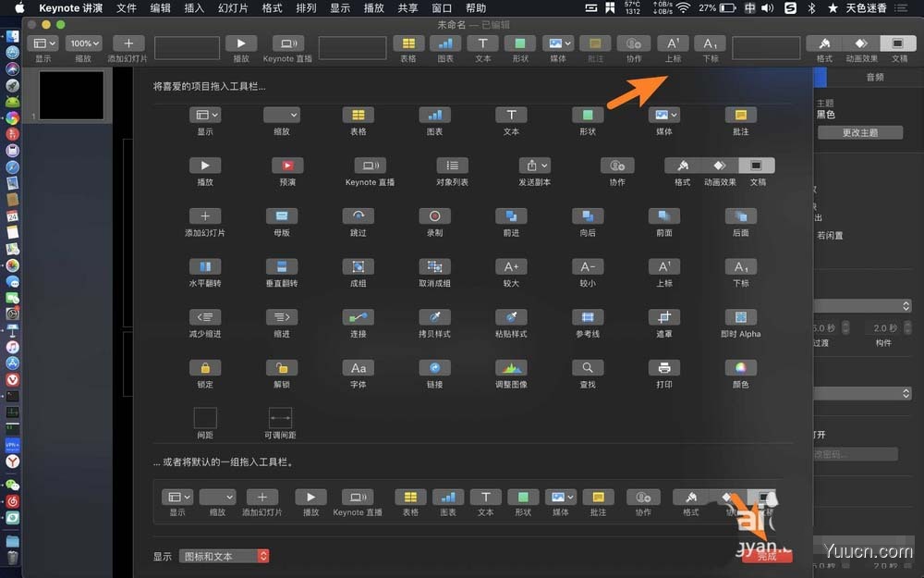
Task: Click the Done (完成) button
Action: [x=767, y=556]
